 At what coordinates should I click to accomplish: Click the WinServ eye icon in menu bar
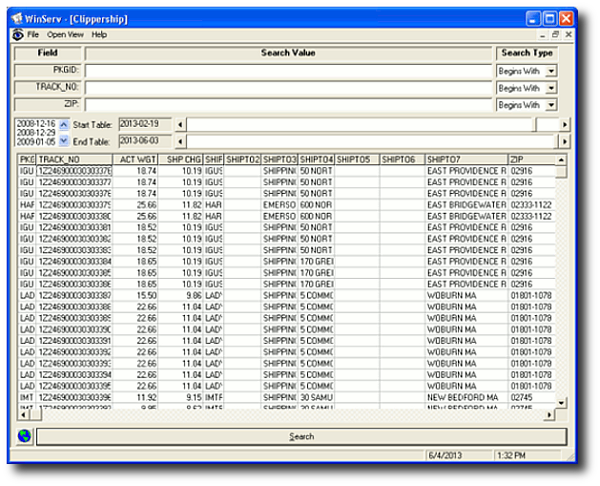18,35
